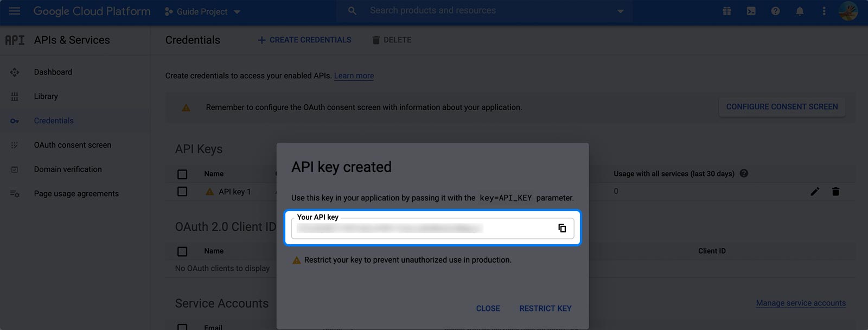The height and width of the screenshot is (330, 868).
Task: Delete API key 1 with trash icon
Action: (835, 192)
